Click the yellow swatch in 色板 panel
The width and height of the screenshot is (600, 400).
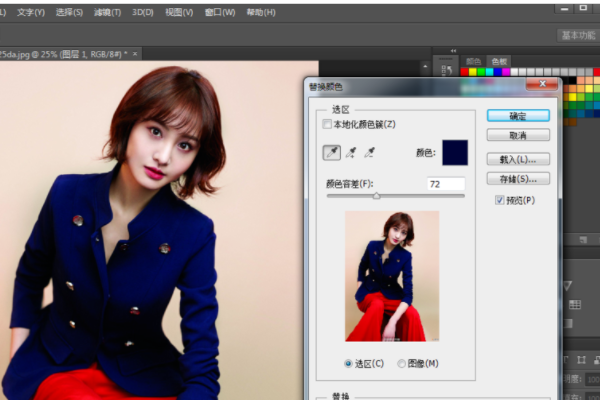click(473, 72)
